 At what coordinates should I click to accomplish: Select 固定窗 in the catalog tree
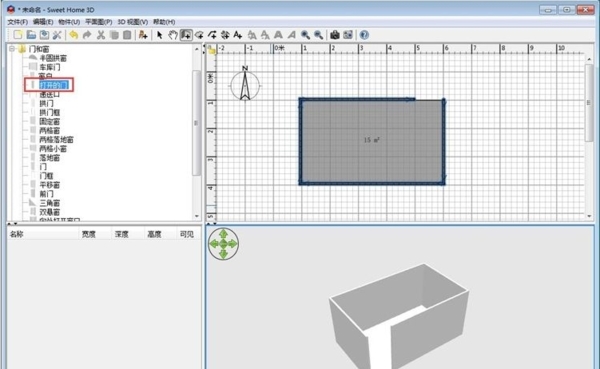(50, 122)
